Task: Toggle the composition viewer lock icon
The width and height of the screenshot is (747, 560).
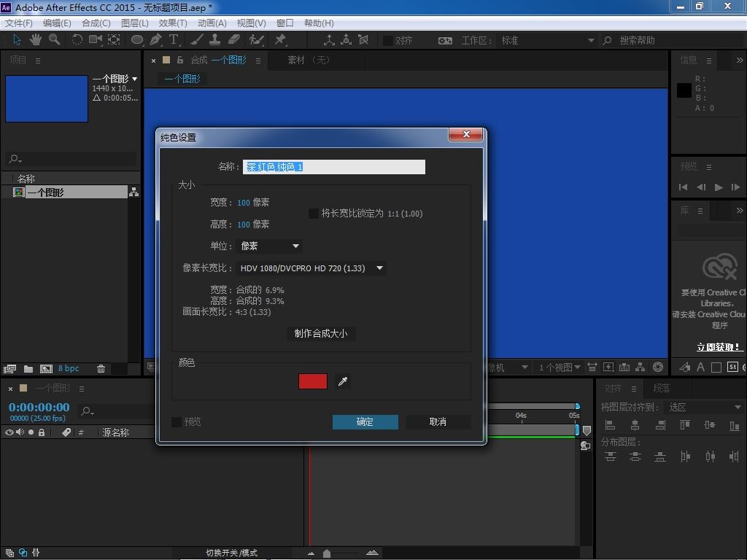Action: pyautogui.click(x=180, y=60)
